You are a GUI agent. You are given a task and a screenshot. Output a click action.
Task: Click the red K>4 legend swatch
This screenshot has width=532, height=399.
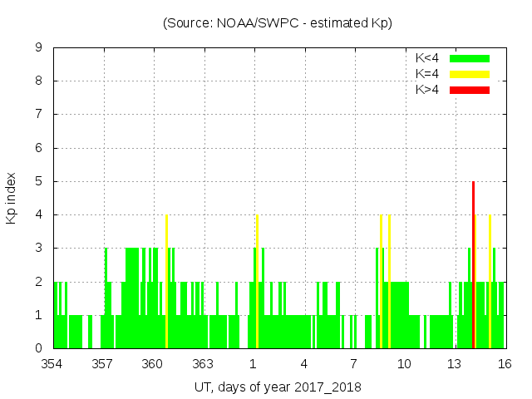(x=470, y=89)
